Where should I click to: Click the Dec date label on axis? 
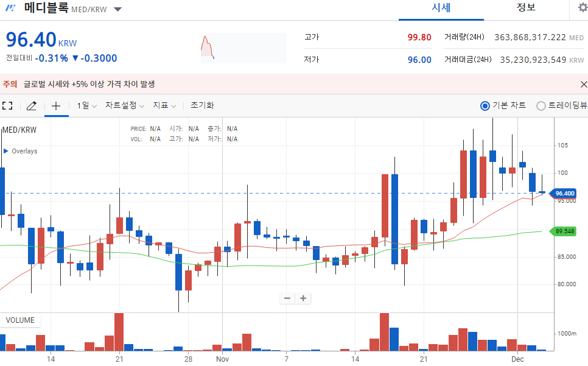tap(517, 359)
